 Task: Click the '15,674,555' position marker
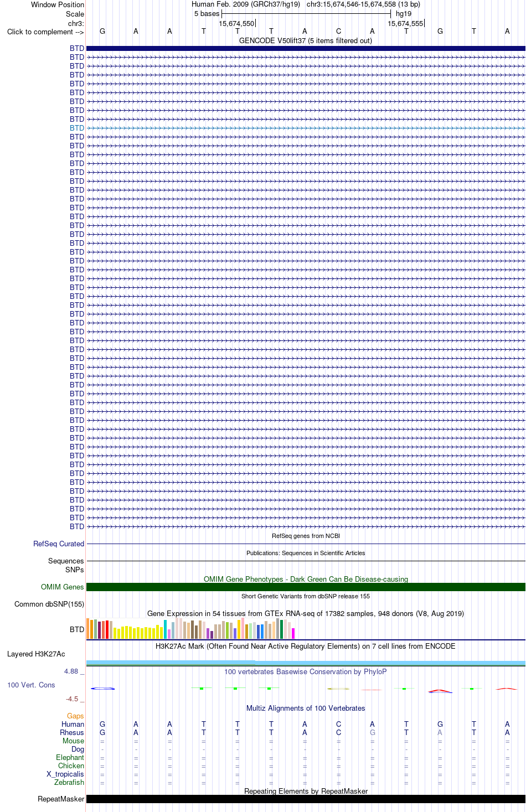[405, 23]
